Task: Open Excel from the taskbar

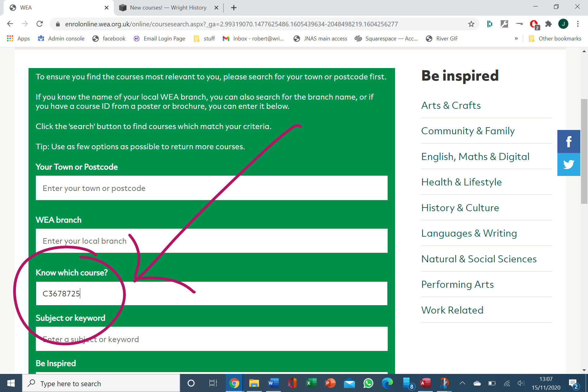Action: [x=311, y=383]
